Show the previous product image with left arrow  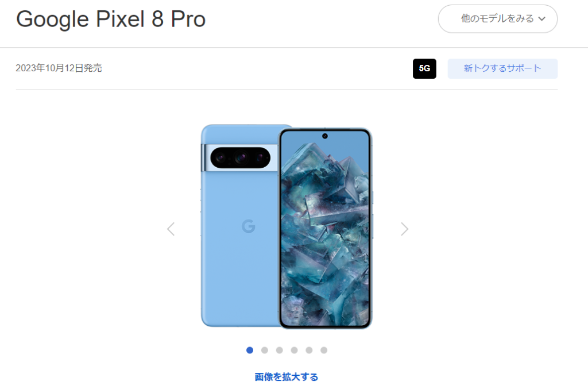click(171, 229)
